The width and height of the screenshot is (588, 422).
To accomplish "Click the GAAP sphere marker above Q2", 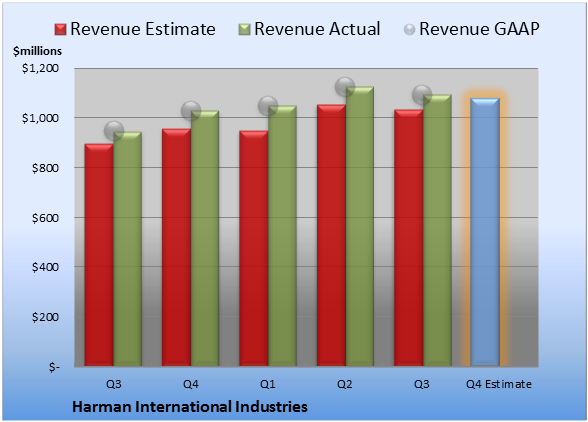I will pyautogui.click(x=345, y=87).
